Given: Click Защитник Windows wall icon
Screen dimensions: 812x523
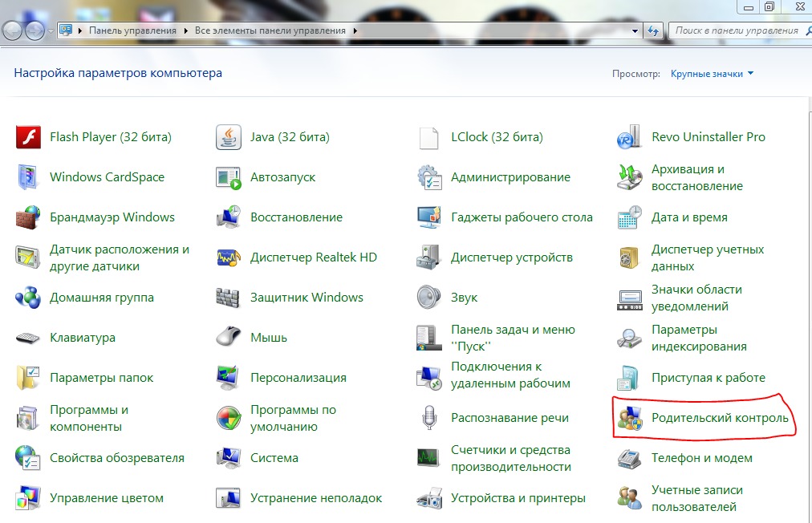Looking at the screenshot, I should (x=229, y=298).
